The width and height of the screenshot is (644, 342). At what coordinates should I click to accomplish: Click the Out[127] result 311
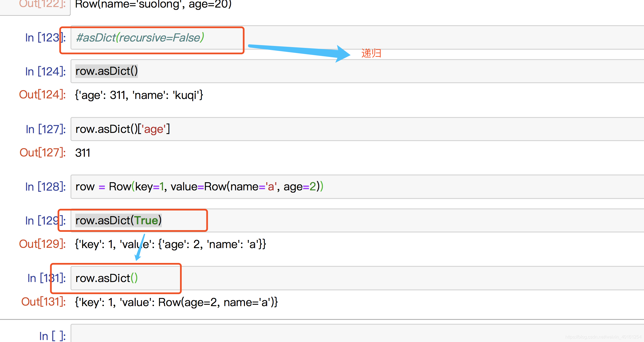pos(83,153)
